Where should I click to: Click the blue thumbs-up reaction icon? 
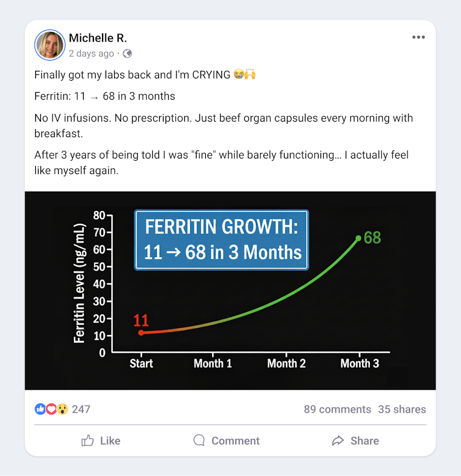coord(40,409)
